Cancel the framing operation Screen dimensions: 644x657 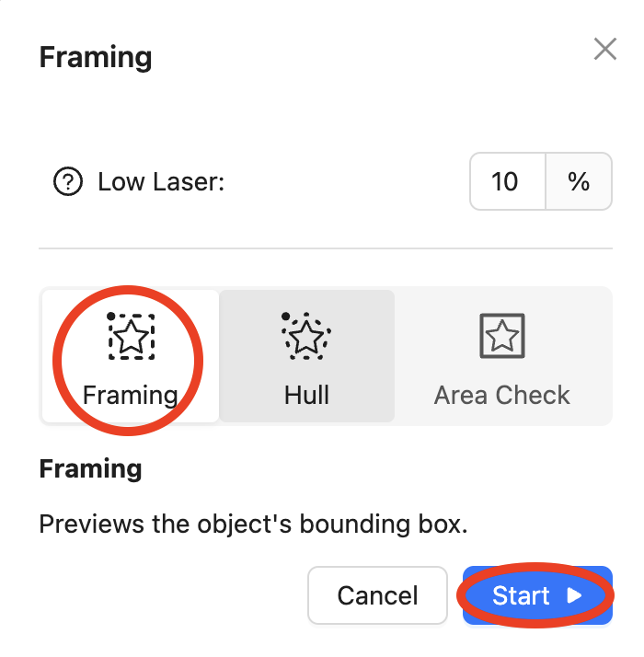point(377,595)
